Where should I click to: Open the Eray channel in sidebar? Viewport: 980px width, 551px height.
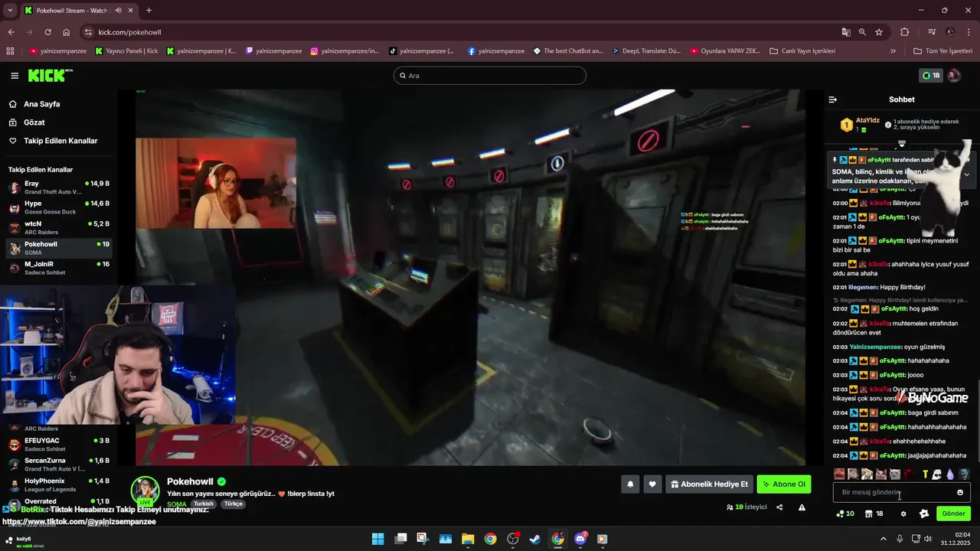[59, 187]
